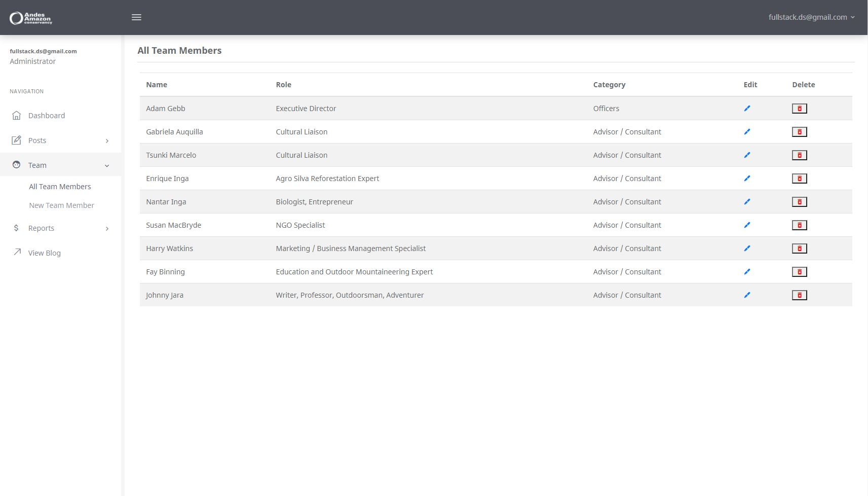Click the View Blog arrow icon
The height and width of the screenshot is (496, 868).
tap(17, 252)
